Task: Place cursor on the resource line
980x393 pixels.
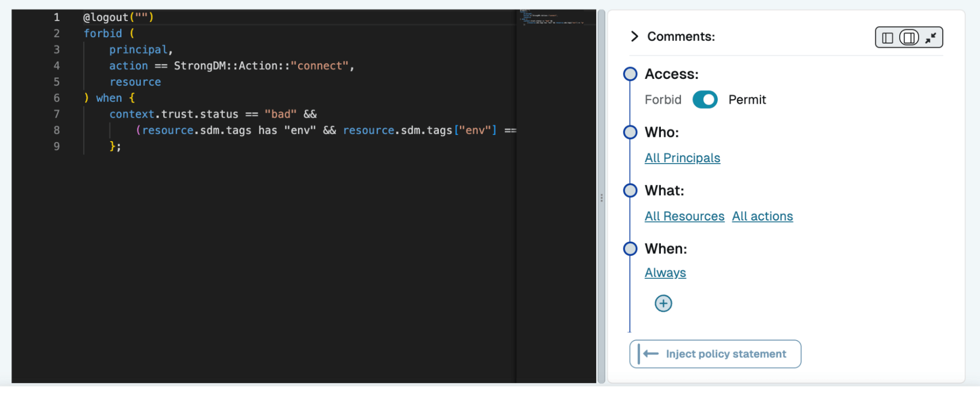Action: tap(135, 82)
